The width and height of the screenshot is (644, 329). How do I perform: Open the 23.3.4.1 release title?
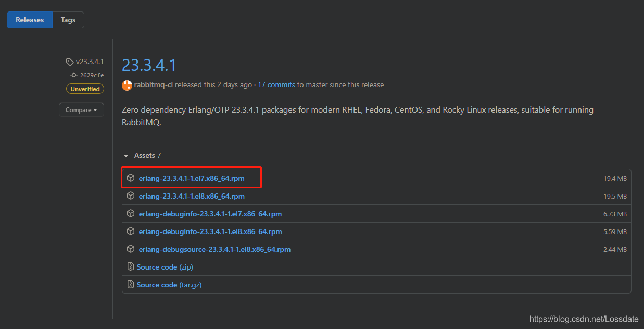(x=149, y=65)
